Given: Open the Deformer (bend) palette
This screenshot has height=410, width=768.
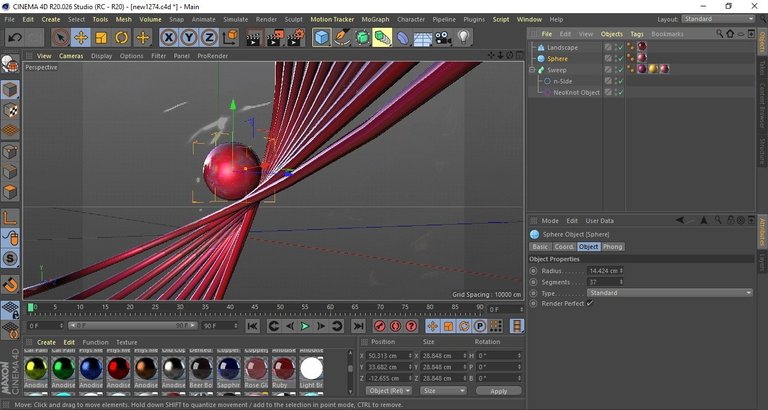Looking at the screenshot, I should 403,38.
